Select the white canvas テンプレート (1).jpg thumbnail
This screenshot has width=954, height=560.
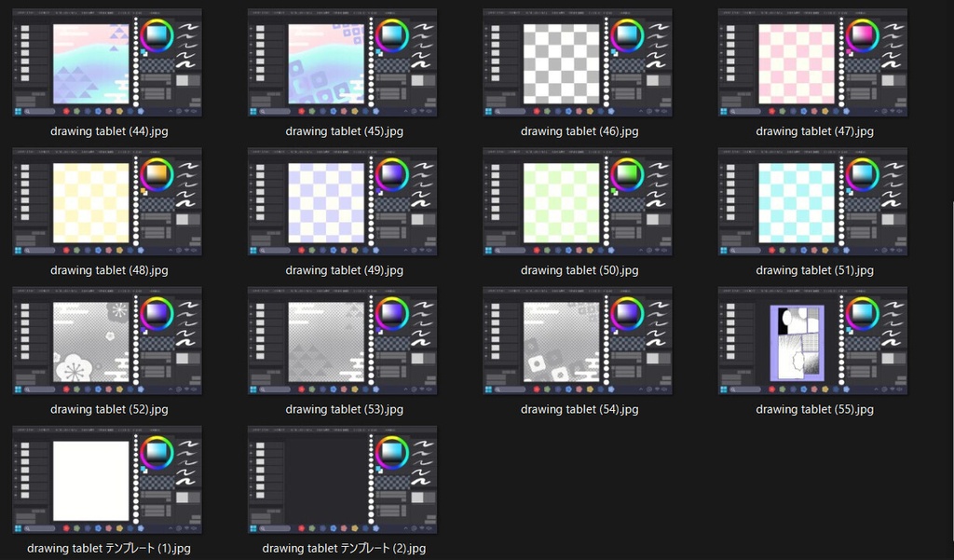click(107, 480)
